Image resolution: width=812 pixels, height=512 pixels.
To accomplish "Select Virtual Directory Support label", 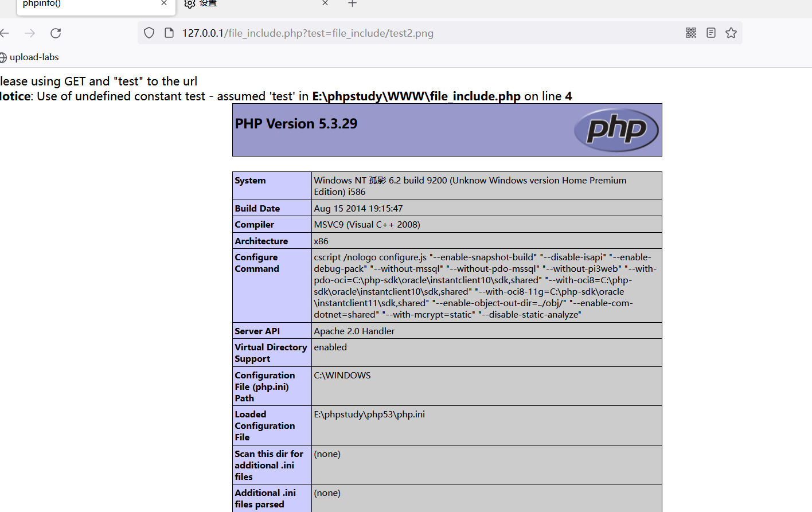I will (271, 353).
